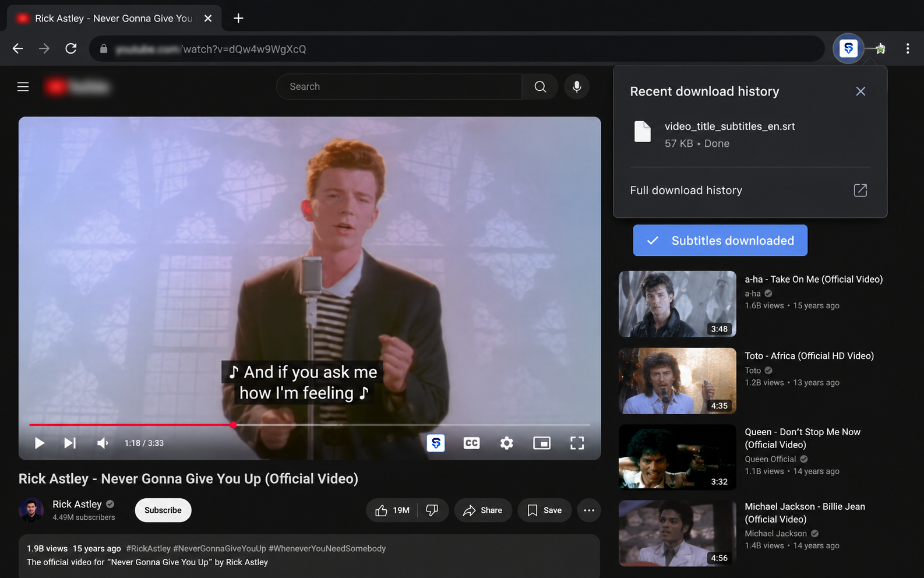Open Queen Don't Stop Me Now thumbnail
The width and height of the screenshot is (924, 578).
tap(678, 457)
